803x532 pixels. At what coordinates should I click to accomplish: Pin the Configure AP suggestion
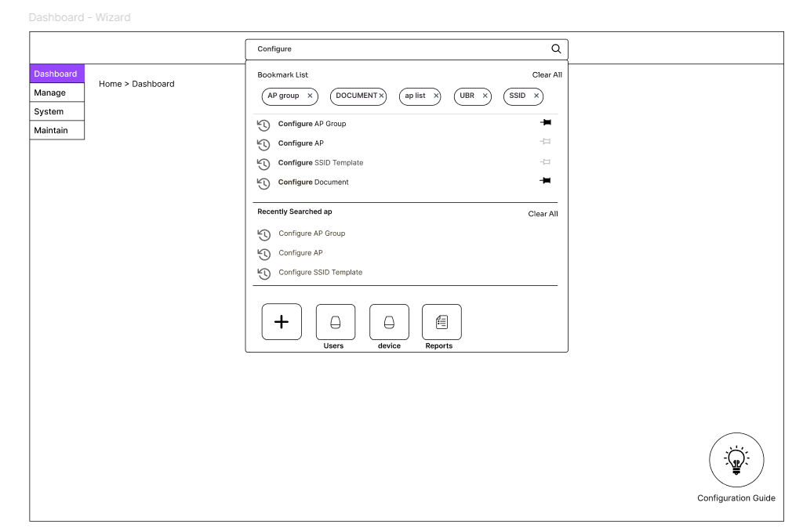click(x=546, y=142)
